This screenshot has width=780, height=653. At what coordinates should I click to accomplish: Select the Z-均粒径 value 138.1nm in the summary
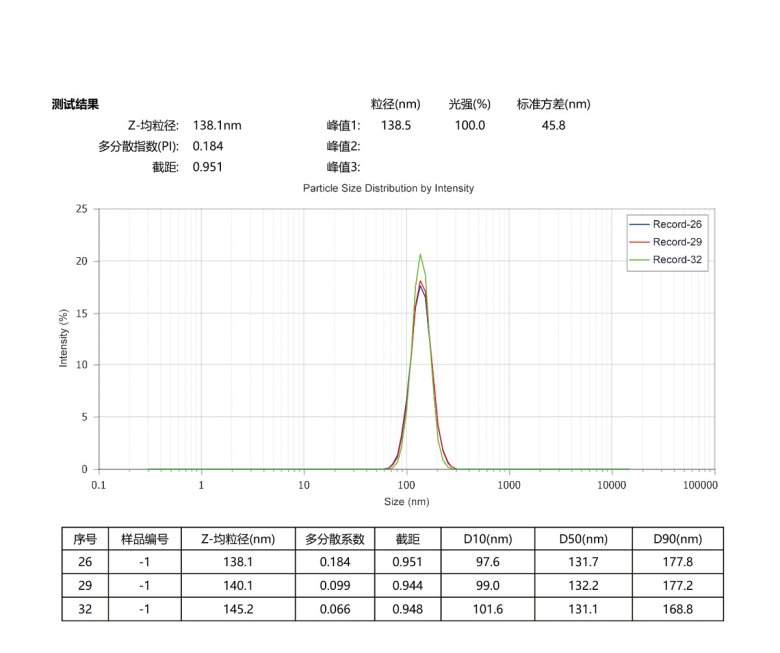tap(217, 125)
